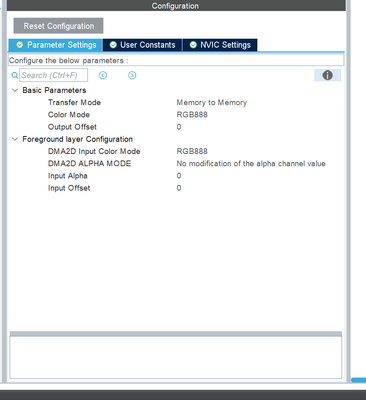Click the search magnifier icon
366x400 pixels.
[15, 75]
